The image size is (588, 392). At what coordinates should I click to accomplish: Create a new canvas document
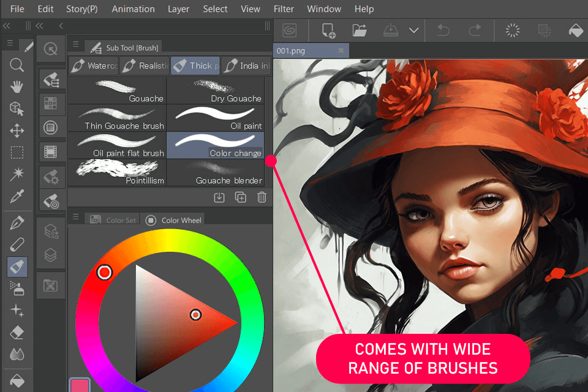(328, 31)
